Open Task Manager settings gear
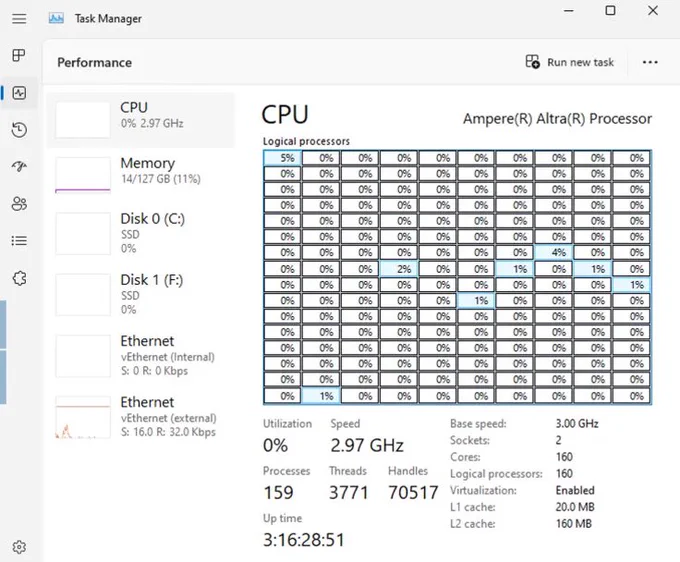The image size is (680, 562). coord(19,547)
